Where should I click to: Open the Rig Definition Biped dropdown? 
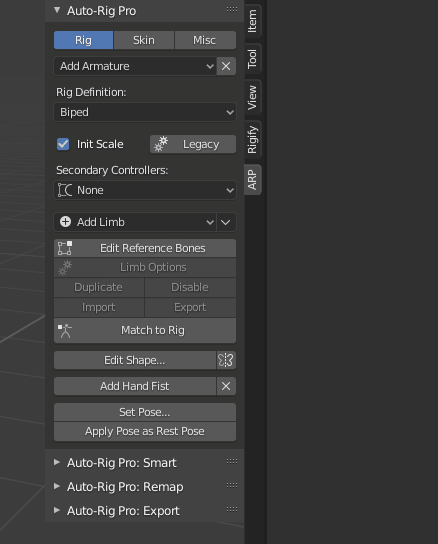point(145,112)
